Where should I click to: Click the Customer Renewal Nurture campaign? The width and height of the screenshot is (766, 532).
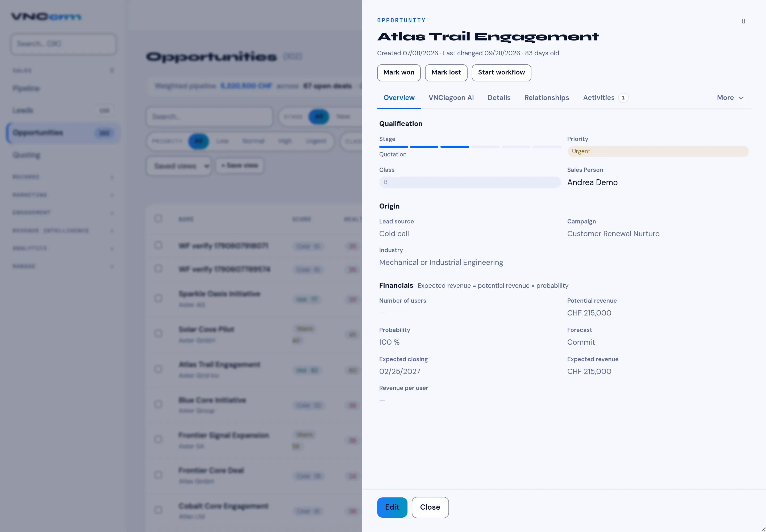point(613,234)
